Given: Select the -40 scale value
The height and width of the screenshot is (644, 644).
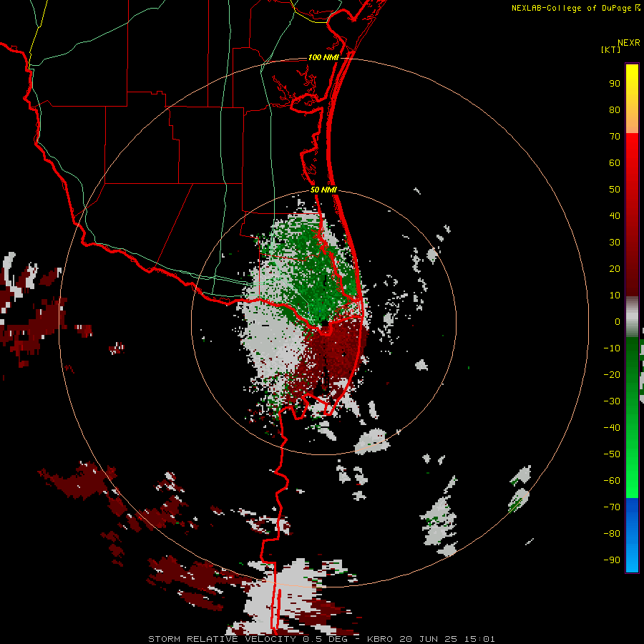Looking at the screenshot, I should (612, 428).
